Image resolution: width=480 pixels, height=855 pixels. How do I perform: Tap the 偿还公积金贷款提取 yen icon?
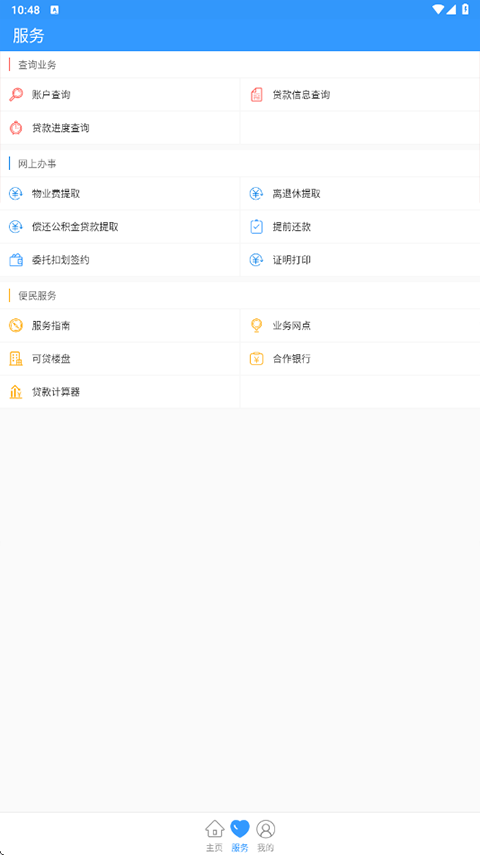[x=16, y=227]
